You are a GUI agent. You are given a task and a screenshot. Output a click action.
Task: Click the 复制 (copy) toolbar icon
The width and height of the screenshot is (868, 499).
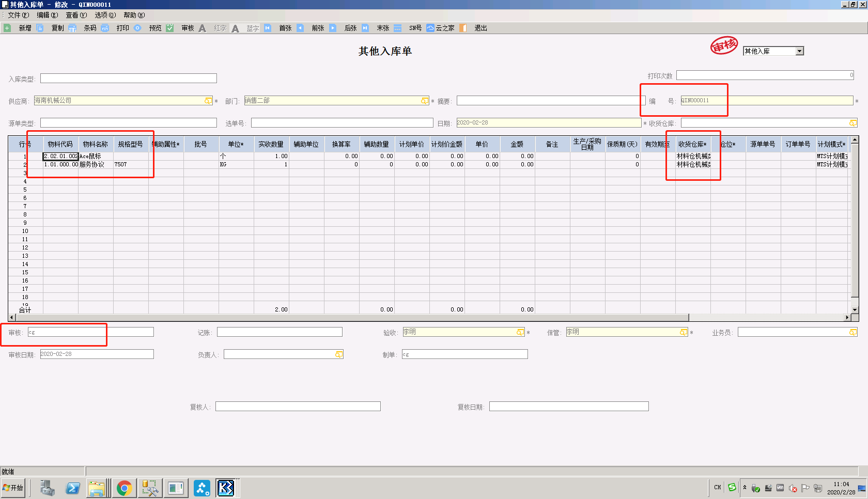[x=40, y=28]
